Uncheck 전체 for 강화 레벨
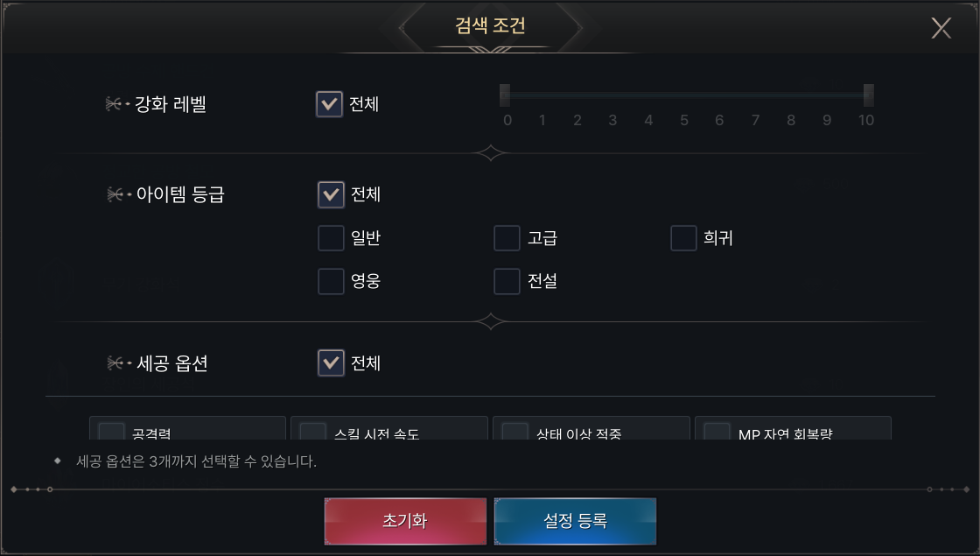 [x=329, y=105]
